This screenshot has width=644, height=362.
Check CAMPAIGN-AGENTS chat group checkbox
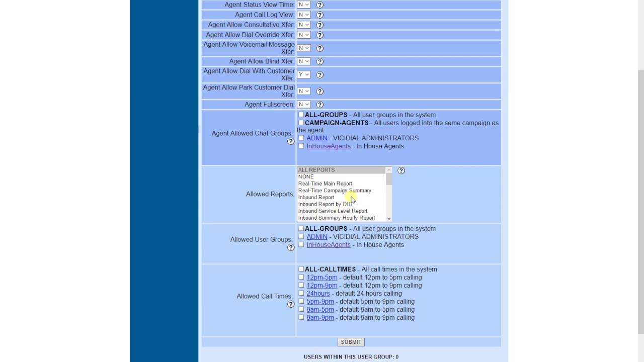(x=301, y=123)
